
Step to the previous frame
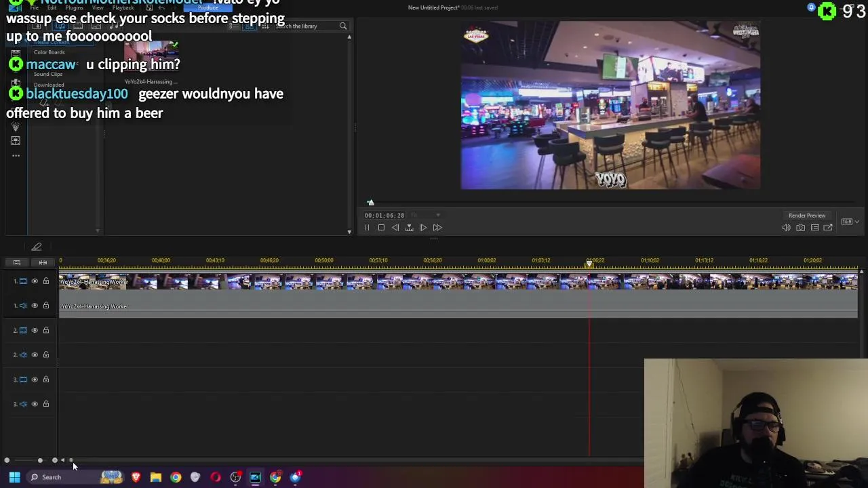[x=395, y=228]
